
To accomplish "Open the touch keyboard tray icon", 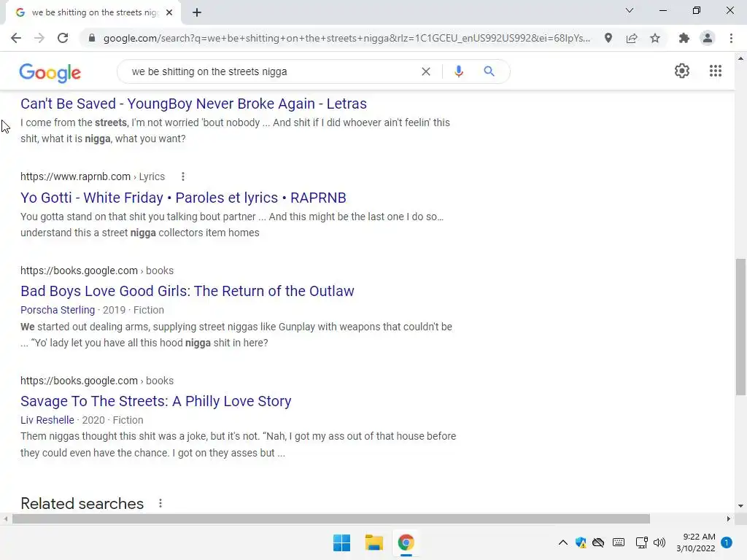I will [x=619, y=542].
